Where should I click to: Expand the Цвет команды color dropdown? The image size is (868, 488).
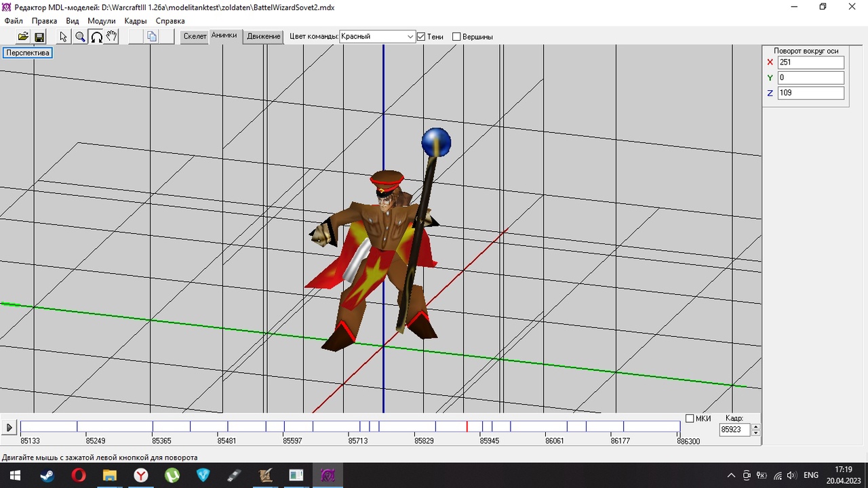(410, 37)
